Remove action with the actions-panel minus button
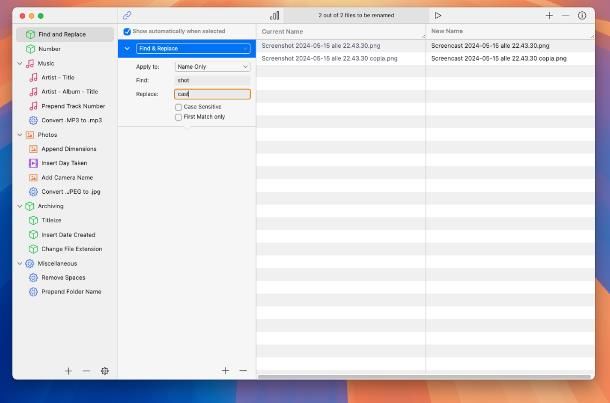The height and width of the screenshot is (403, 610). coord(243,371)
